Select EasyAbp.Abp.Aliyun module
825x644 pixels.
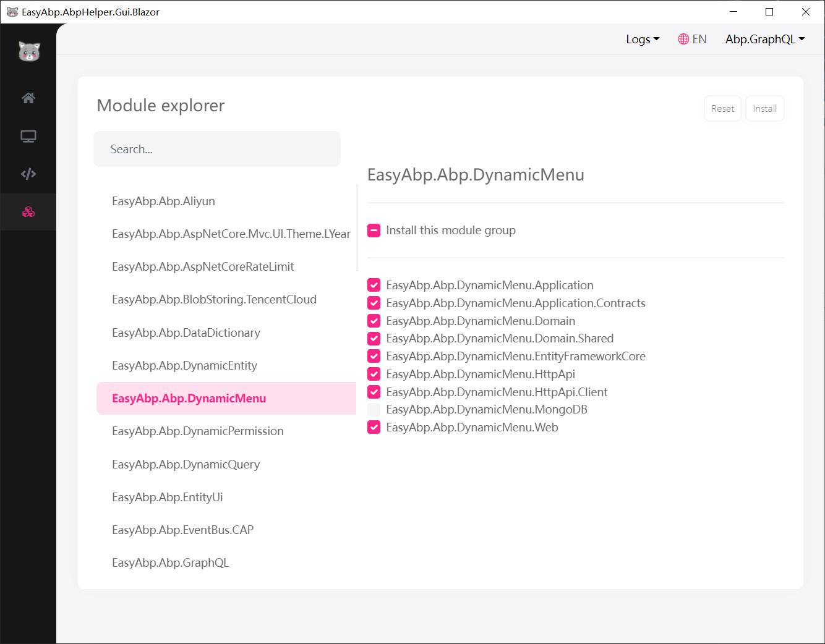[x=226, y=201]
